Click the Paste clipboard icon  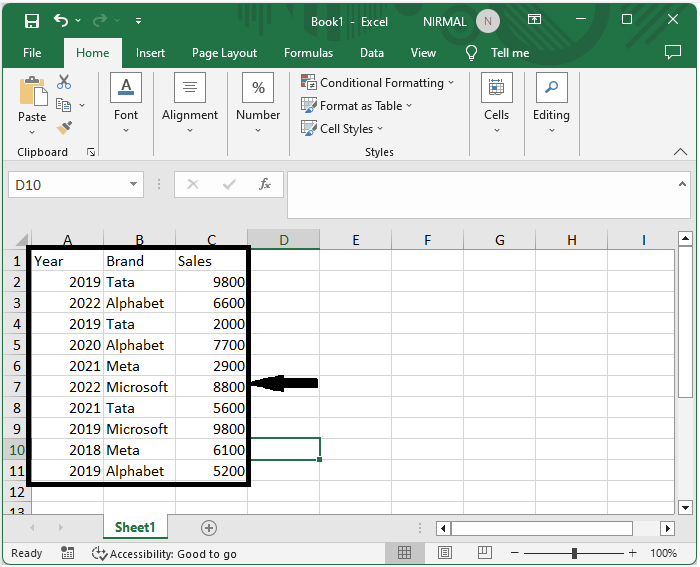[33, 92]
